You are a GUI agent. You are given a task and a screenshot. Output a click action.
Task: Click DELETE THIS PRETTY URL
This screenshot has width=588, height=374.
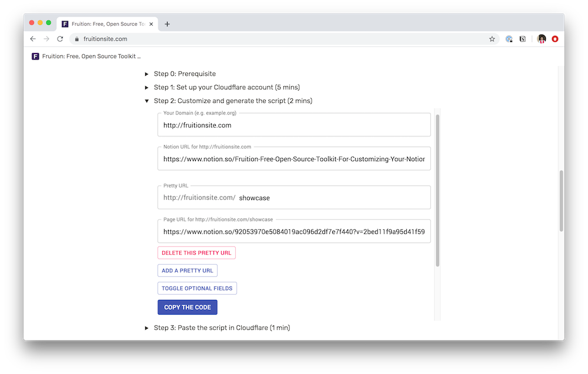coord(196,253)
